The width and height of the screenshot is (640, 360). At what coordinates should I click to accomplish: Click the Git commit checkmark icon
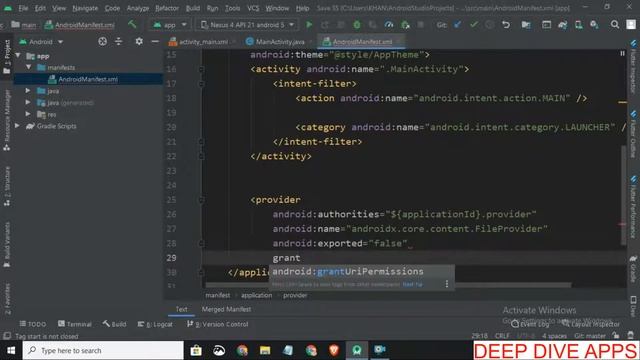tap(473, 25)
